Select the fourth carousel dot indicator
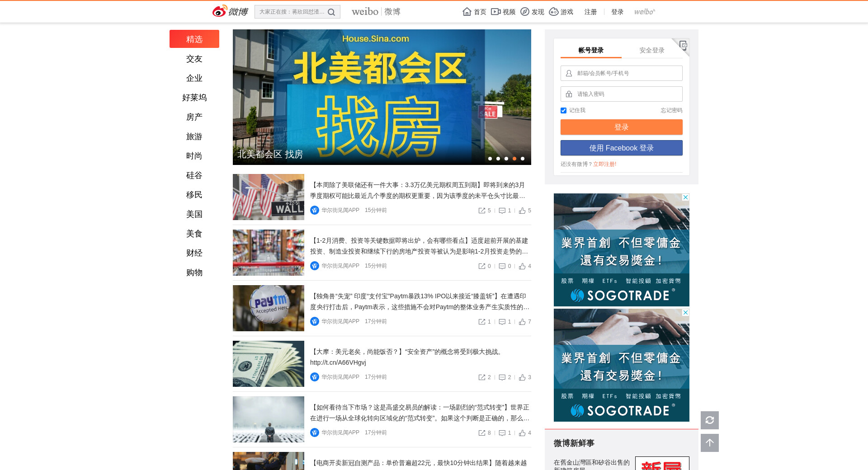 514,159
